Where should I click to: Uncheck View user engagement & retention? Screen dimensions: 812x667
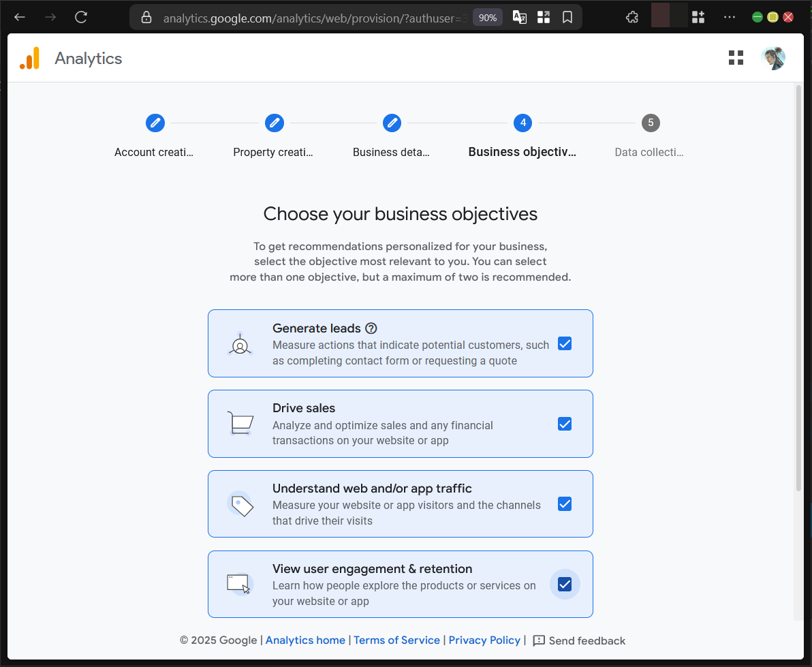(565, 584)
